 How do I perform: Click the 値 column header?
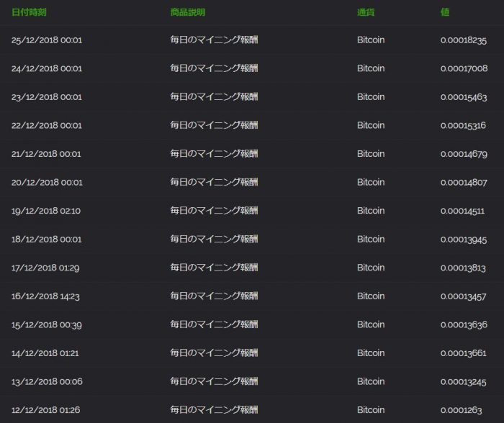point(445,12)
